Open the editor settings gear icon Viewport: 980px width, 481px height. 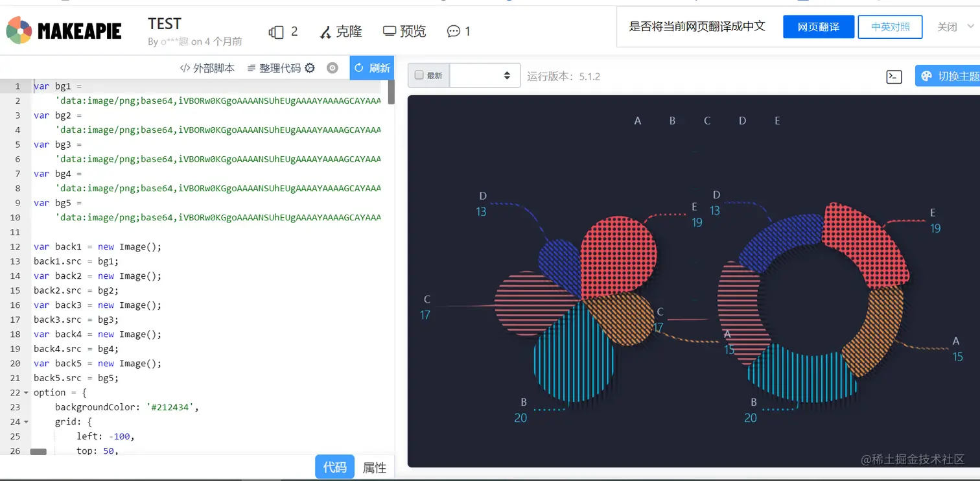[310, 68]
